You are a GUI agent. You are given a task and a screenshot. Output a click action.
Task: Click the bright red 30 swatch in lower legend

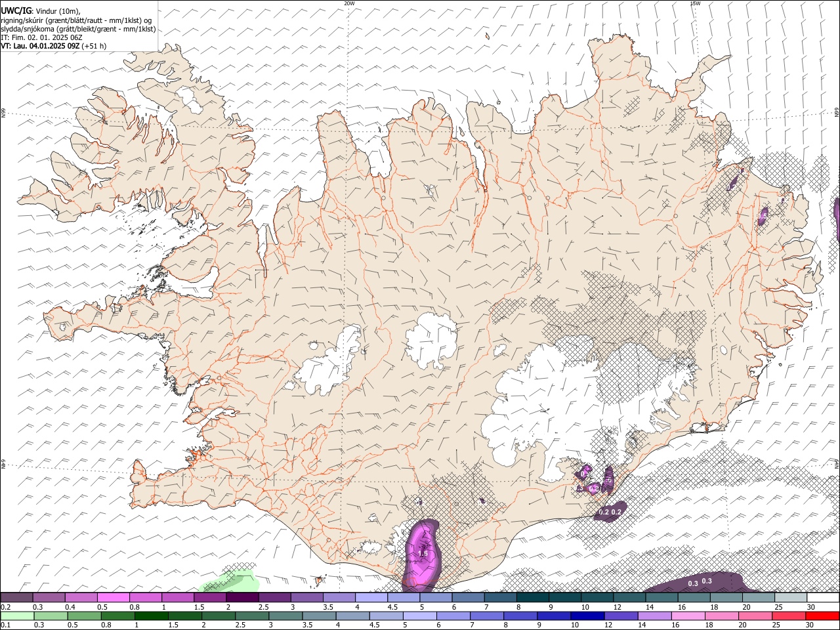click(822, 616)
